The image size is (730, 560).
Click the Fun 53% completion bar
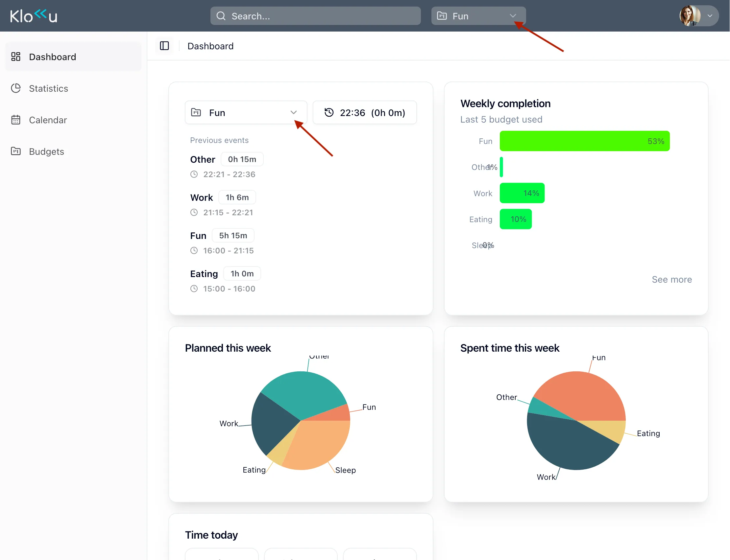[584, 141]
